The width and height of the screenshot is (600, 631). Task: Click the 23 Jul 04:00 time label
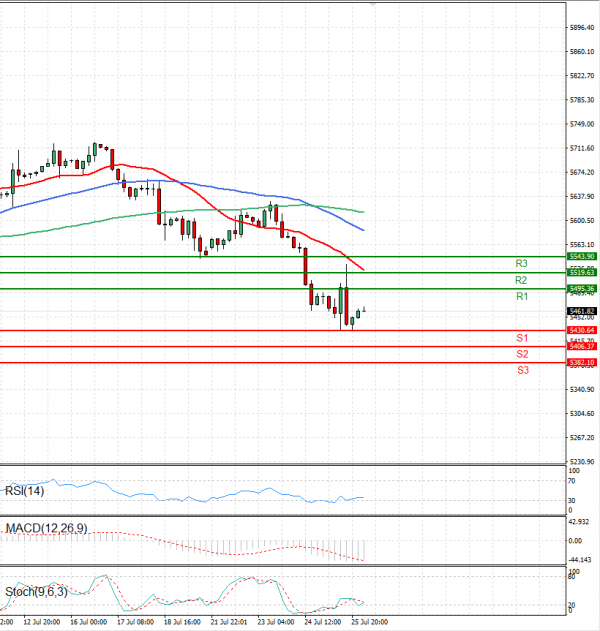pyautogui.click(x=276, y=622)
